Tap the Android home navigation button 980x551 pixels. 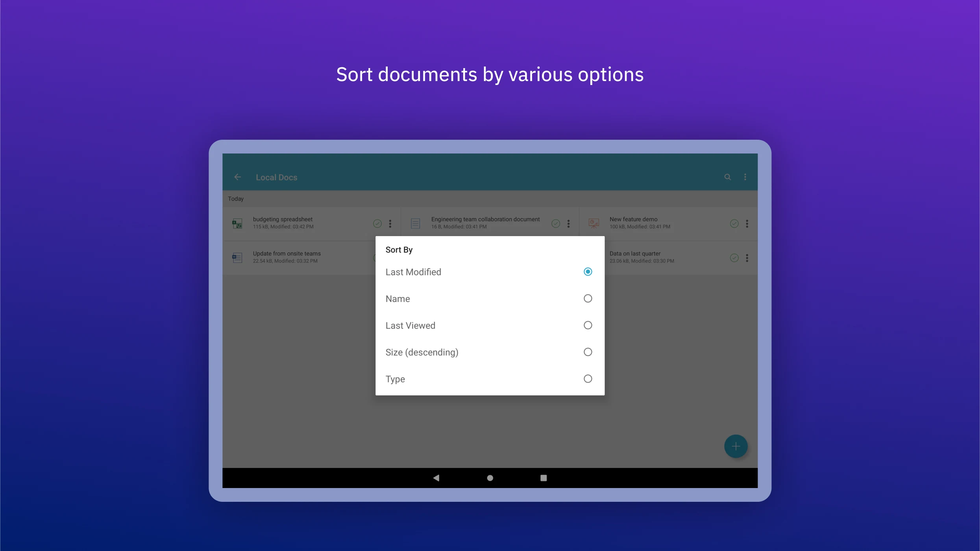point(490,478)
